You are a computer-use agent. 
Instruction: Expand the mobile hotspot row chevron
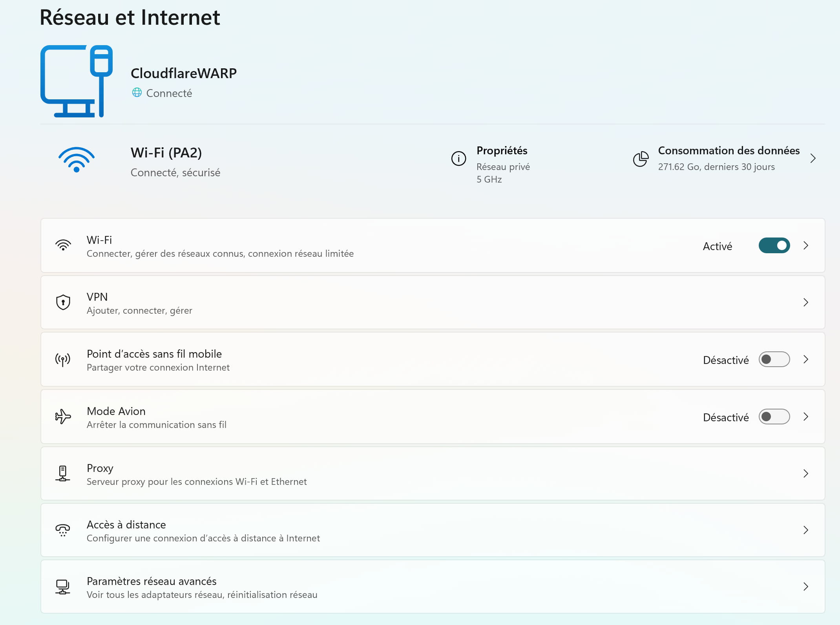pyautogui.click(x=806, y=359)
